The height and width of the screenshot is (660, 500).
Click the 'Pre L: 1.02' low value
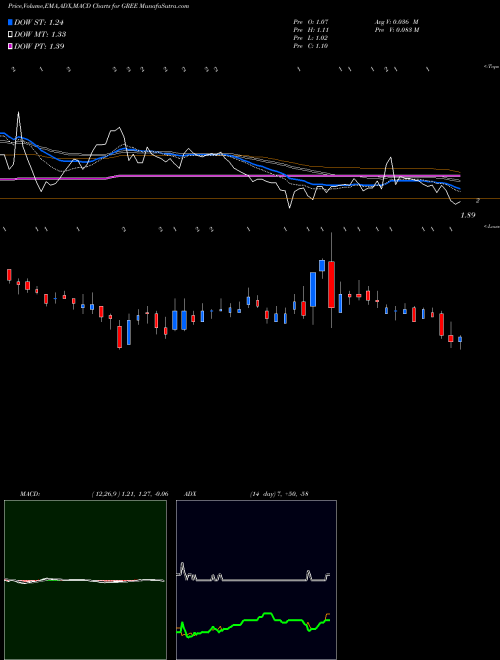(x=311, y=38)
